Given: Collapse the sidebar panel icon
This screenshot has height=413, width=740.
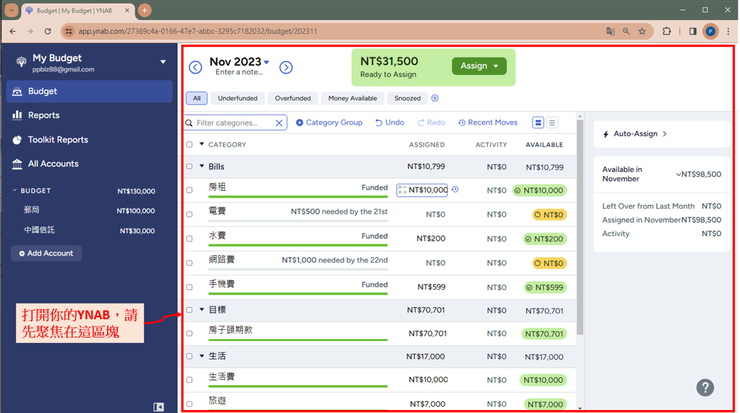Looking at the screenshot, I should click(x=159, y=407).
